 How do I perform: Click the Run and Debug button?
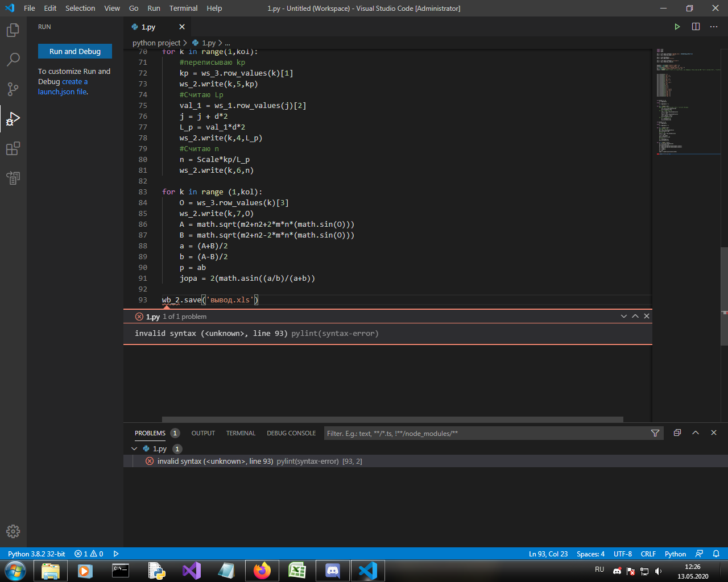click(x=75, y=51)
